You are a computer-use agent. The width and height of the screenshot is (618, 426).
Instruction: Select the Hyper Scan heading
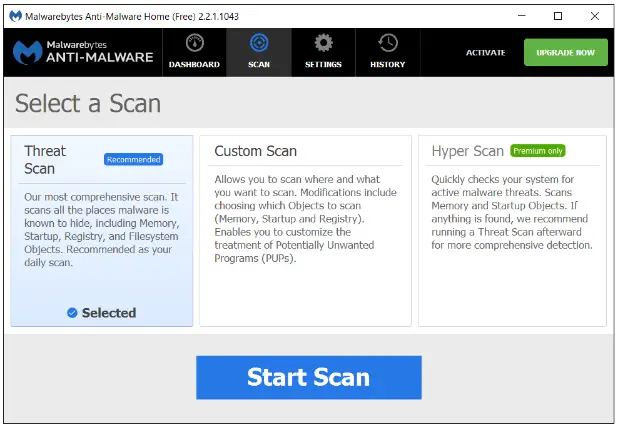pyautogui.click(x=467, y=151)
